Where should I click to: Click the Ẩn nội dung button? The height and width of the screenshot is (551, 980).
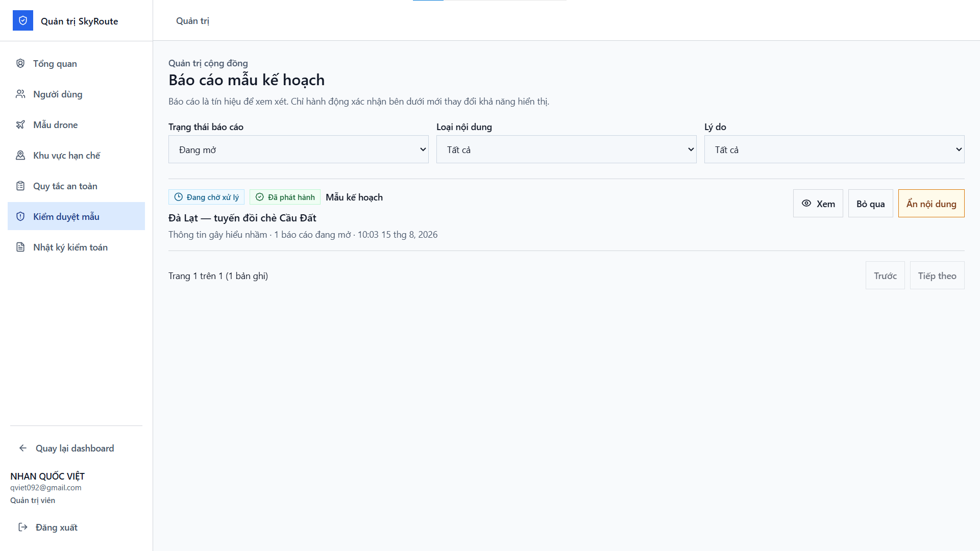932,204
